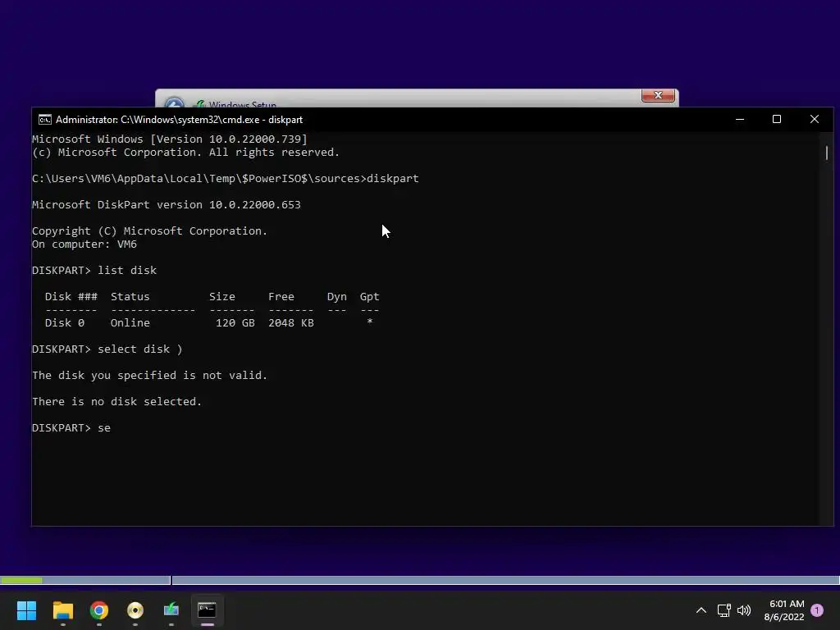Click 'The disk you specified is not valid.'

click(x=149, y=376)
